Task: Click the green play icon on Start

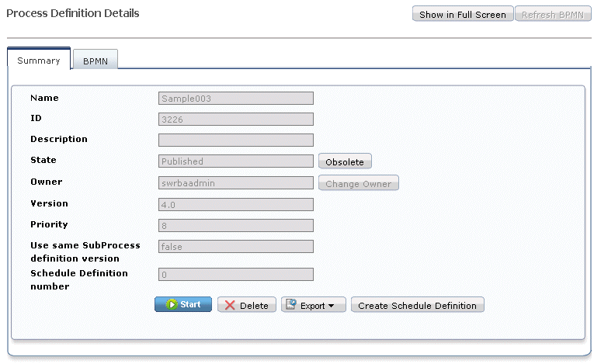Action: click(x=172, y=304)
